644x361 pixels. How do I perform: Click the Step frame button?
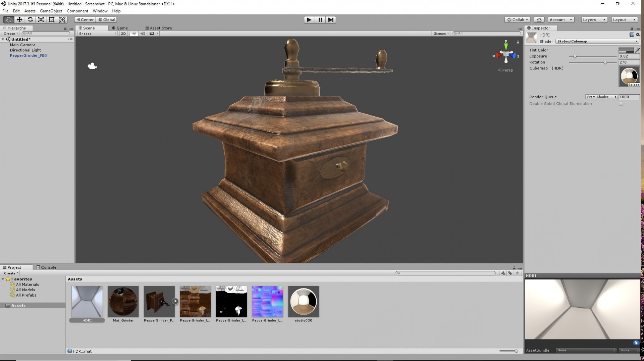(331, 20)
